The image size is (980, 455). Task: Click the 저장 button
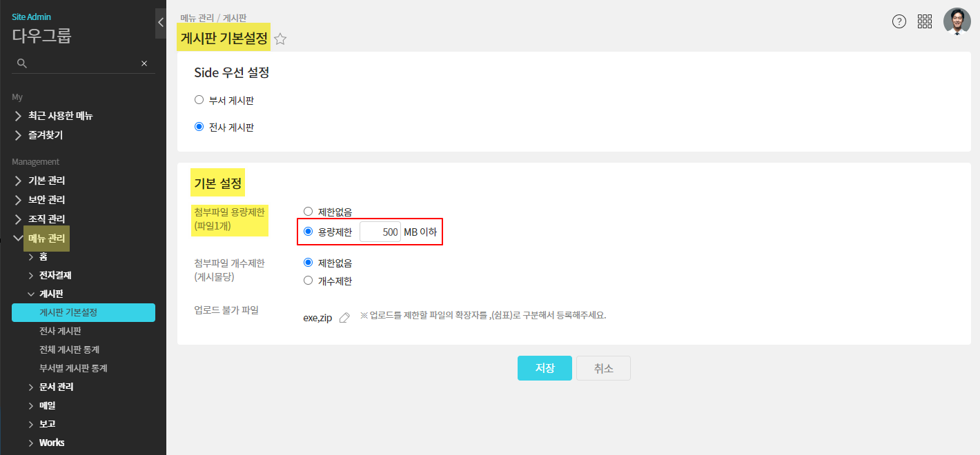[545, 368]
